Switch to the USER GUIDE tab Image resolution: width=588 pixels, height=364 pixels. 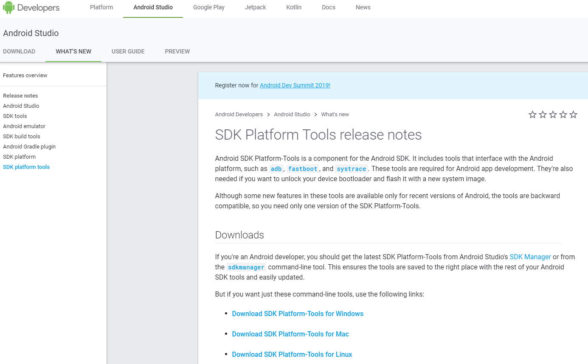tap(128, 51)
